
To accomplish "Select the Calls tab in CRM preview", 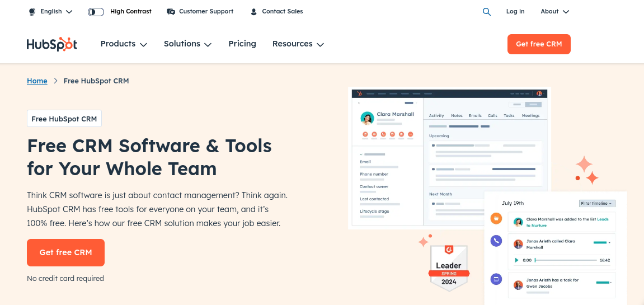I will [x=492, y=115].
